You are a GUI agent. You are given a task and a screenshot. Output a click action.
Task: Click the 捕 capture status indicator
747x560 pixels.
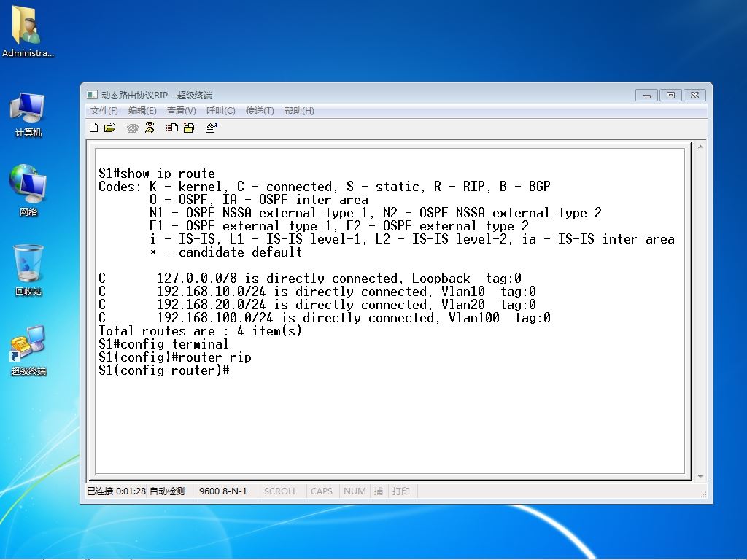379,491
